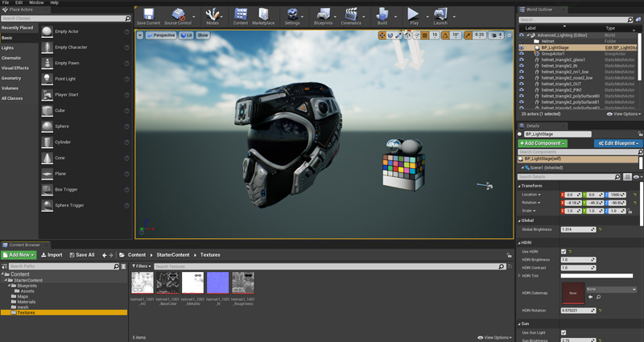Select the helmet1_1001_N normal map thumbnail

(x=218, y=283)
